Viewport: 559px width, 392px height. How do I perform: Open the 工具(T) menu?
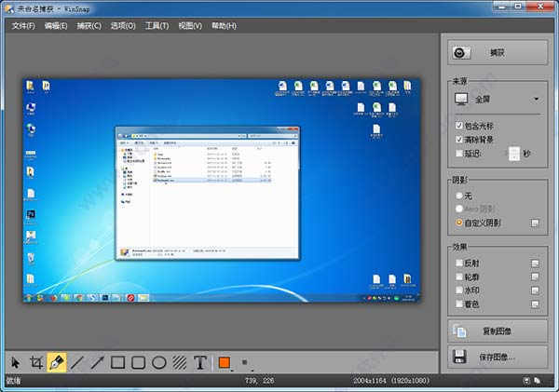point(157,26)
